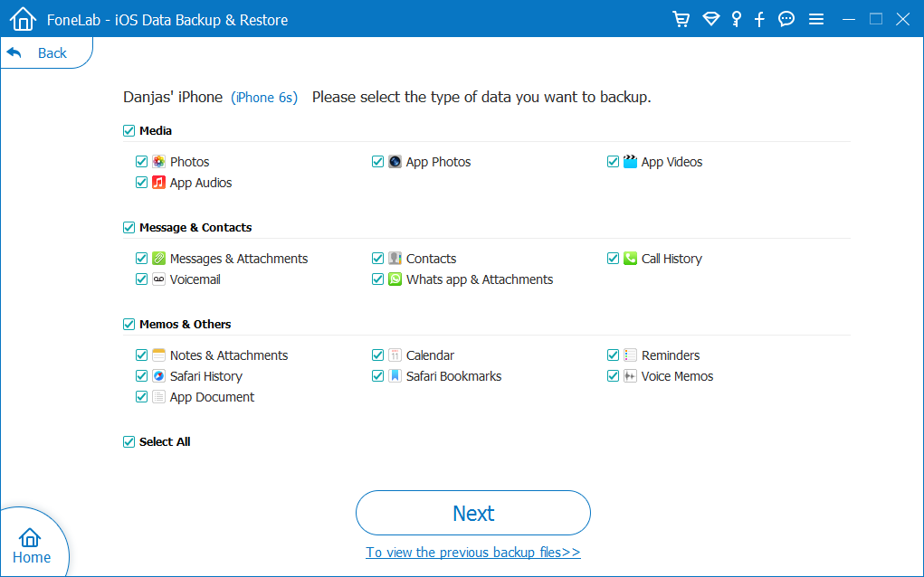Click the App Photos camera icon
The height and width of the screenshot is (577, 924).
tap(395, 161)
